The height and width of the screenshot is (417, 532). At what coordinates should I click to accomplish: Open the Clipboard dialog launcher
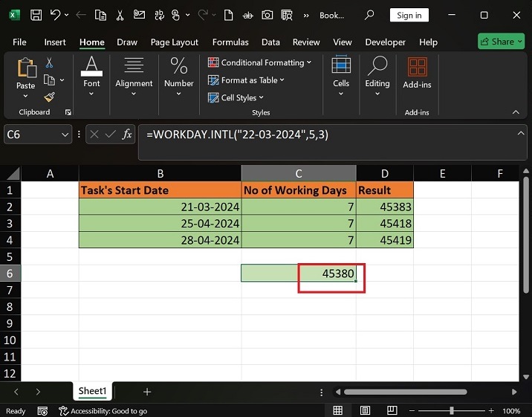[x=68, y=112]
